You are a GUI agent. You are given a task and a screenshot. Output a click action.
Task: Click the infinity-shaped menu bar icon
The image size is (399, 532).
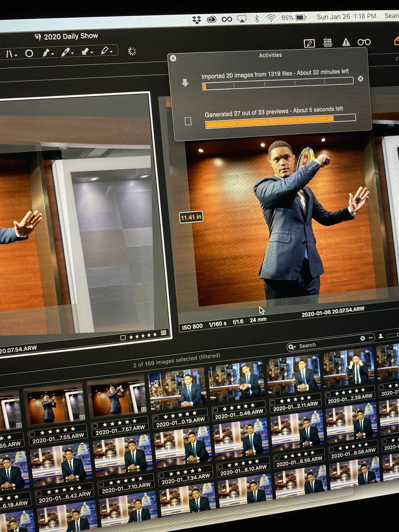click(x=227, y=19)
